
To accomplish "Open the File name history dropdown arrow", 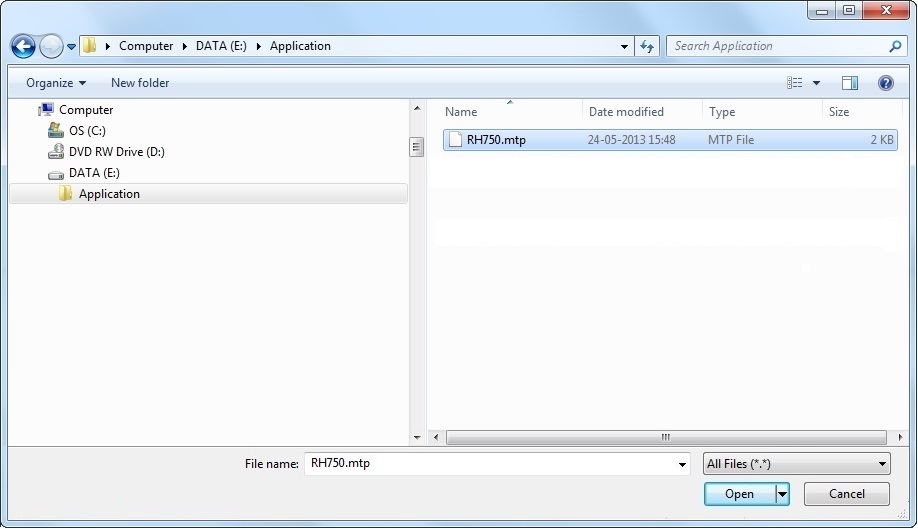I will (683, 465).
